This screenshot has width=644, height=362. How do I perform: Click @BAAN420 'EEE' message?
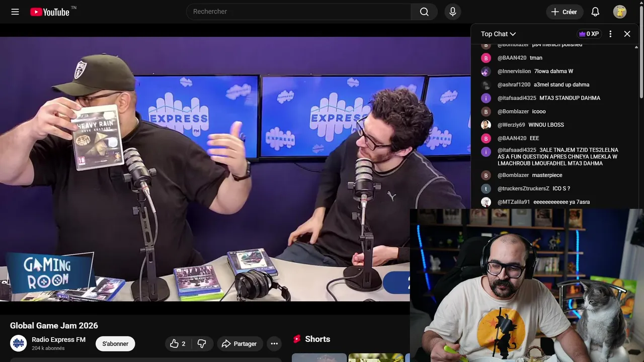(534, 138)
